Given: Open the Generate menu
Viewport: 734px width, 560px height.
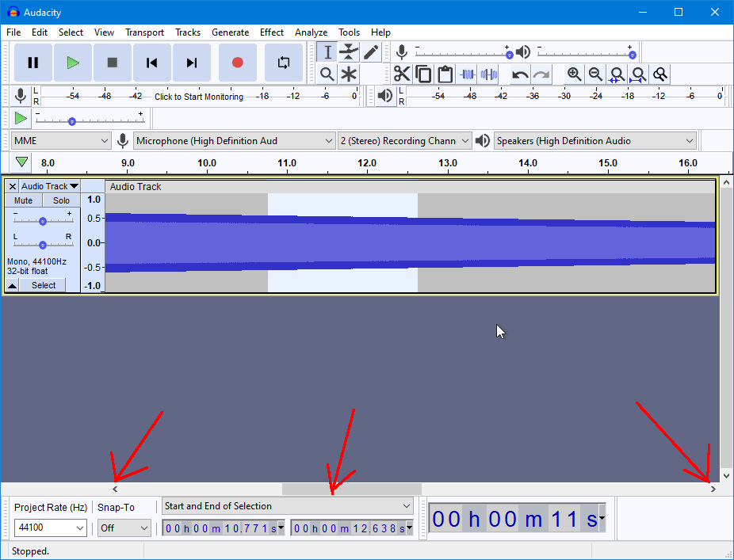Looking at the screenshot, I should click(x=231, y=32).
